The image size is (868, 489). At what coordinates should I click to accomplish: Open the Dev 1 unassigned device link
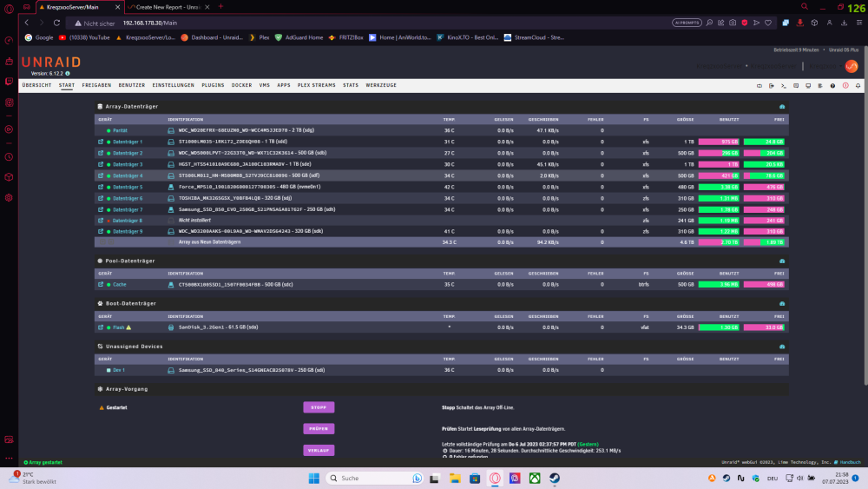click(x=118, y=370)
